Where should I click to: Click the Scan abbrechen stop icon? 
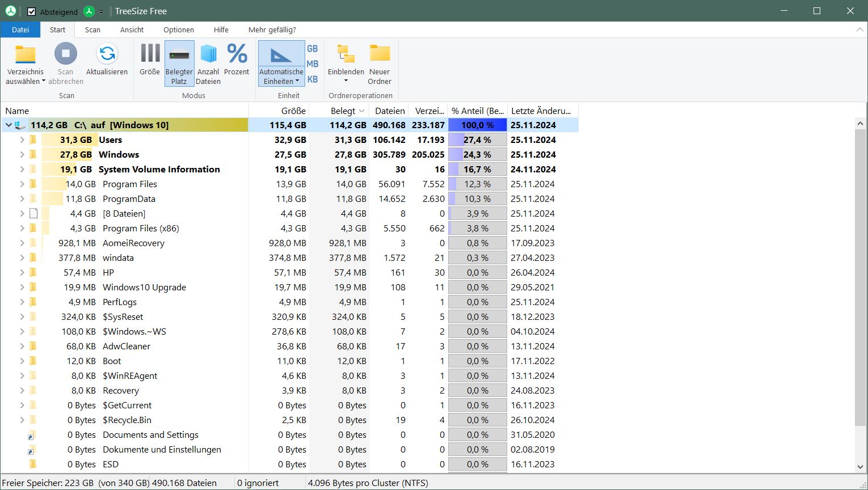[x=65, y=54]
